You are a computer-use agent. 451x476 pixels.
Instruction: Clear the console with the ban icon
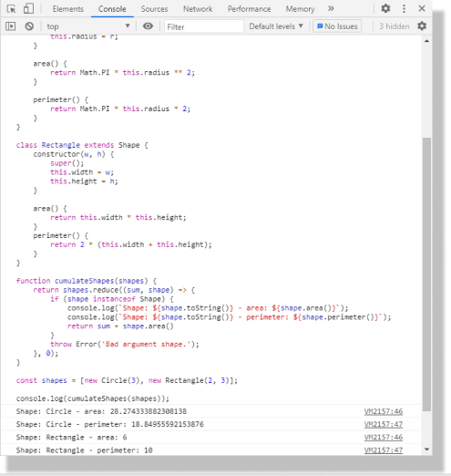pos(29,26)
